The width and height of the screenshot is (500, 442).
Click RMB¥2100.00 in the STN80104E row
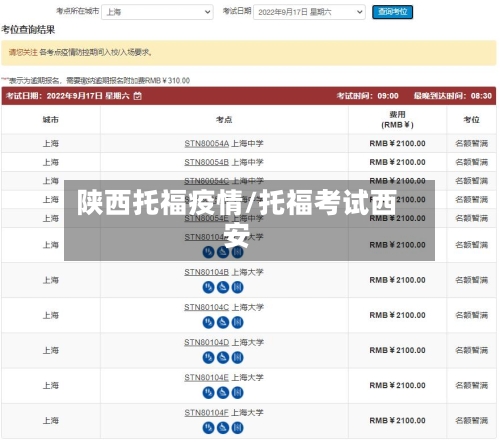(397, 386)
